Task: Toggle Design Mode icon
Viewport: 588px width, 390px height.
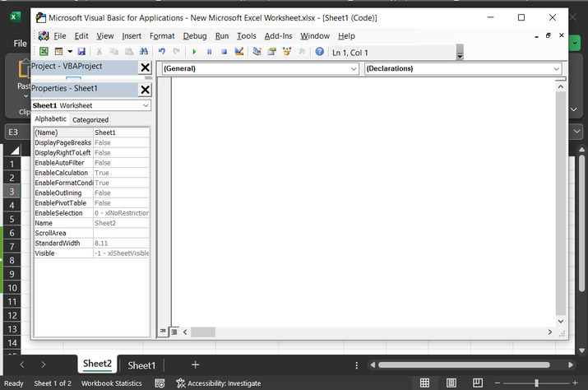Action: coord(238,52)
